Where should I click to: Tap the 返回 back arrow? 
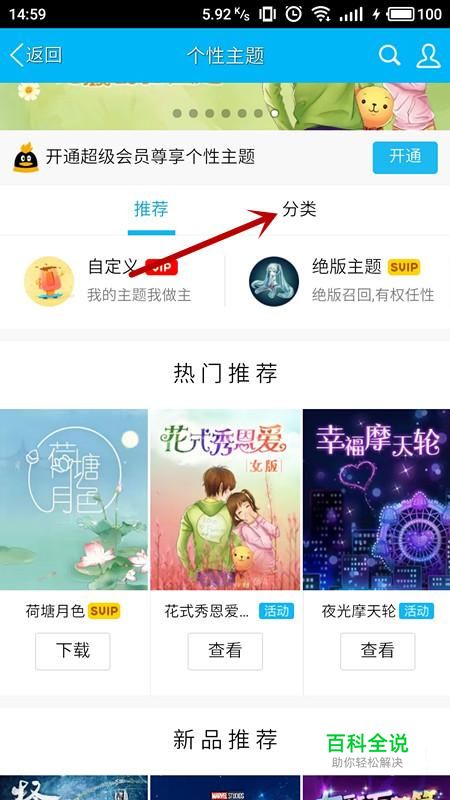(x=36, y=55)
